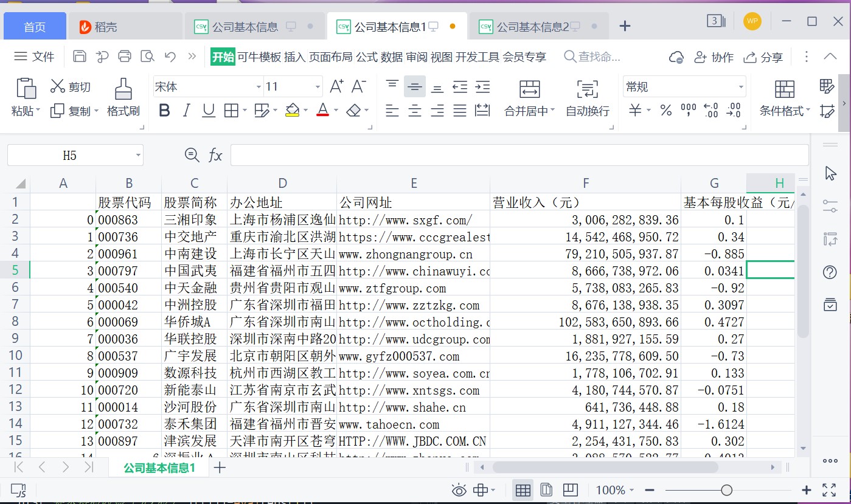The height and width of the screenshot is (504, 851).
Task: Open number format dropdown 常规
Action: 741,87
